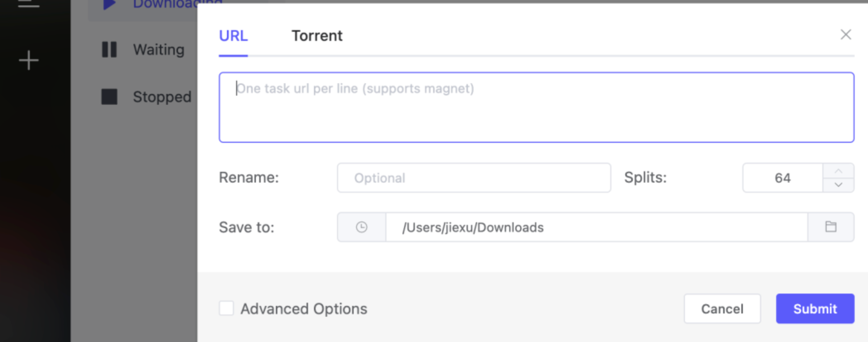868x342 pixels.
Task: Focus the task URL text area
Action: [x=536, y=107]
